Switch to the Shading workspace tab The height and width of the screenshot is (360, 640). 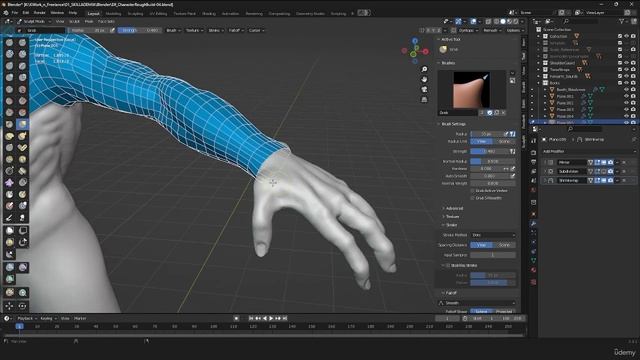pos(209,13)
